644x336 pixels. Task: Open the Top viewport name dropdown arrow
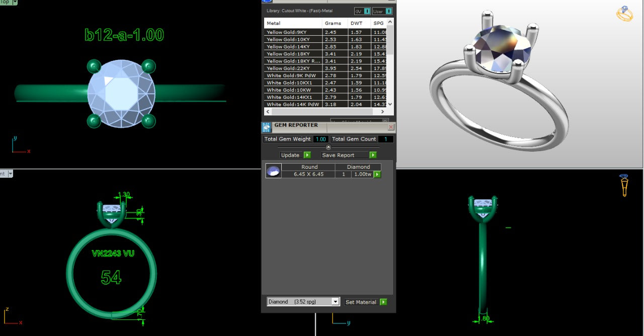coord(15,2)
